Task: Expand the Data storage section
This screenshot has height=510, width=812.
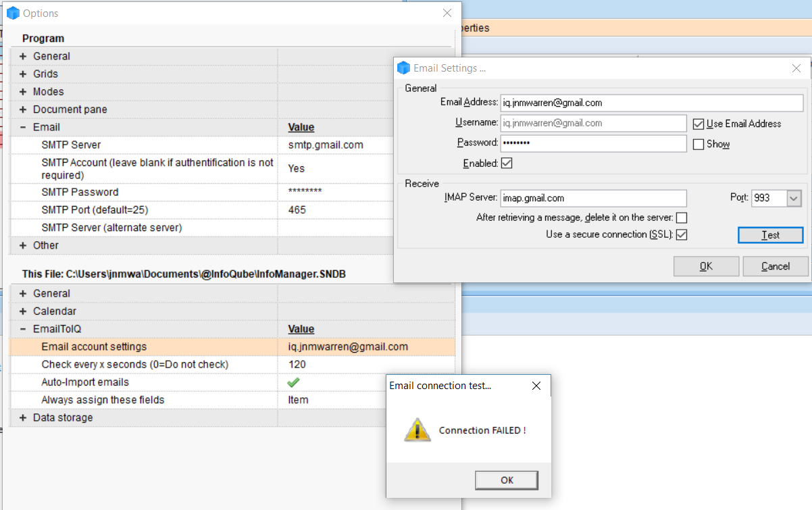Action: (x=23, y=417)
